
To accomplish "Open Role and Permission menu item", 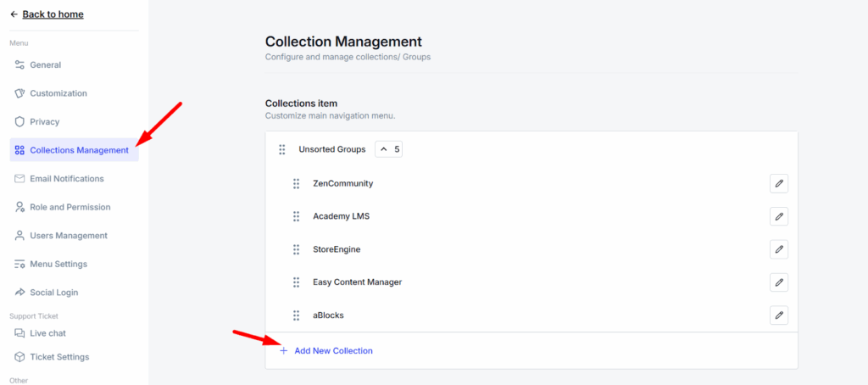I will 75,207.
